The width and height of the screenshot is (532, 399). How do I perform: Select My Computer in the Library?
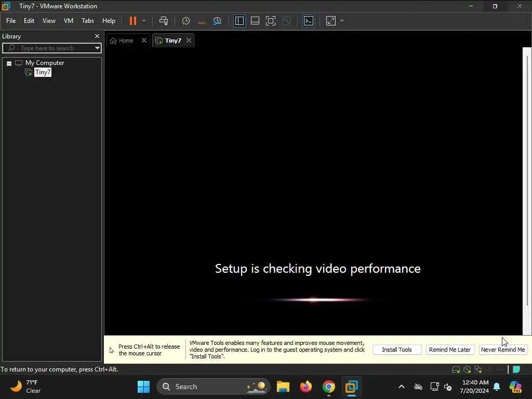click(45, 63)
